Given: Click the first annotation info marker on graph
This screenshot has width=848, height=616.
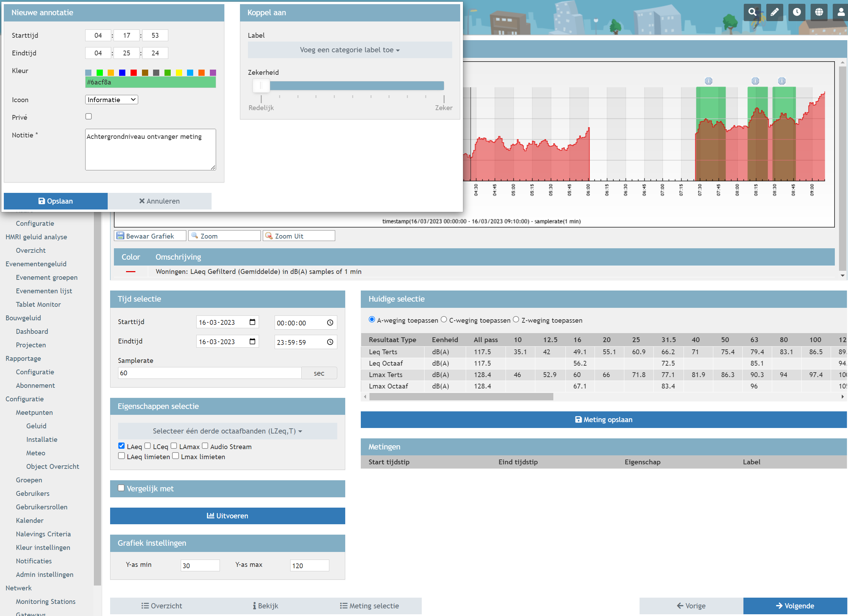Looking at the screenshot, I should (708, 81).
